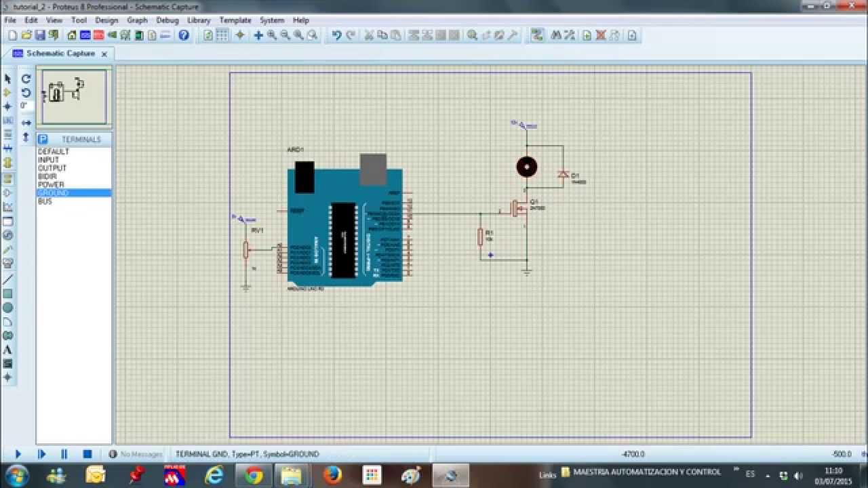Step the simulation forward
The width and height of the screenshot is (868, 488).
tap(41, 454)
